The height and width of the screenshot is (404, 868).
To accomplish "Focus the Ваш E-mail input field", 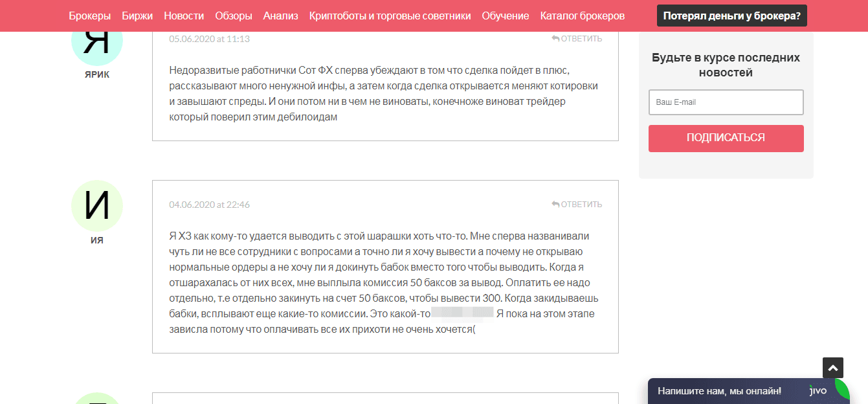I will point(726,102).
